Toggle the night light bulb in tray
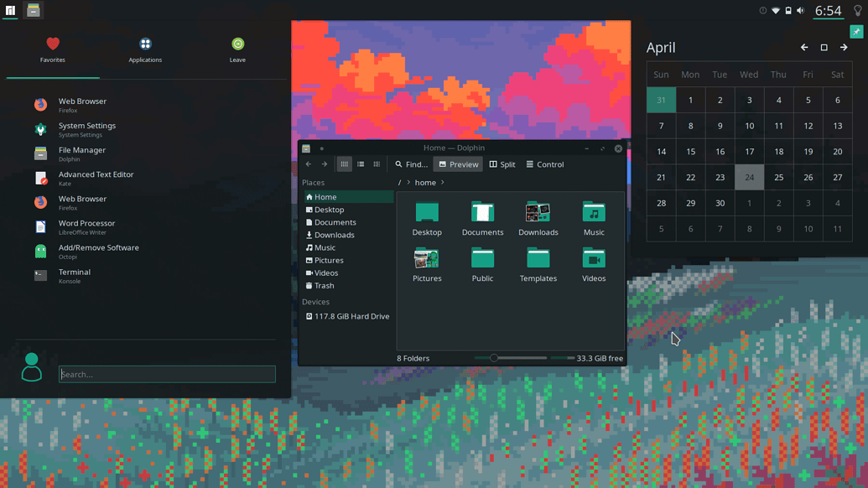Screen dimensions: 868x488 click(857, 9)
